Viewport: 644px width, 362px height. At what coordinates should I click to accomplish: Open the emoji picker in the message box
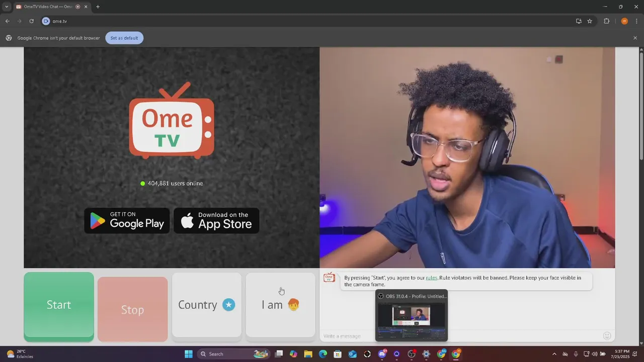click(x=607, y=336)
